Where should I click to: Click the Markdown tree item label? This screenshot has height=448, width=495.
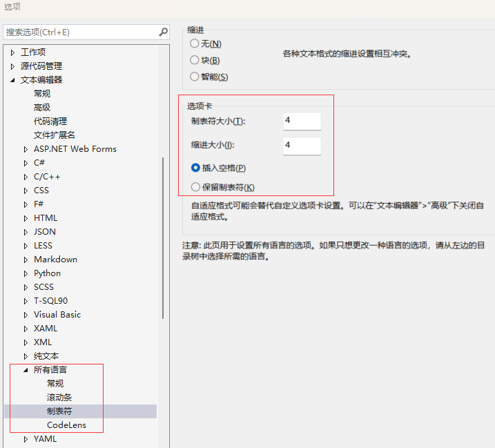(x=55, y=260)
